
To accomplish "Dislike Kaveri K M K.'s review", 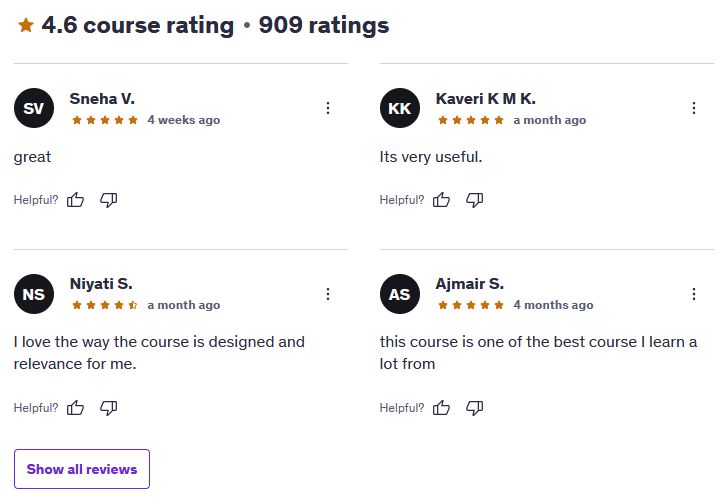I will 475,200.
